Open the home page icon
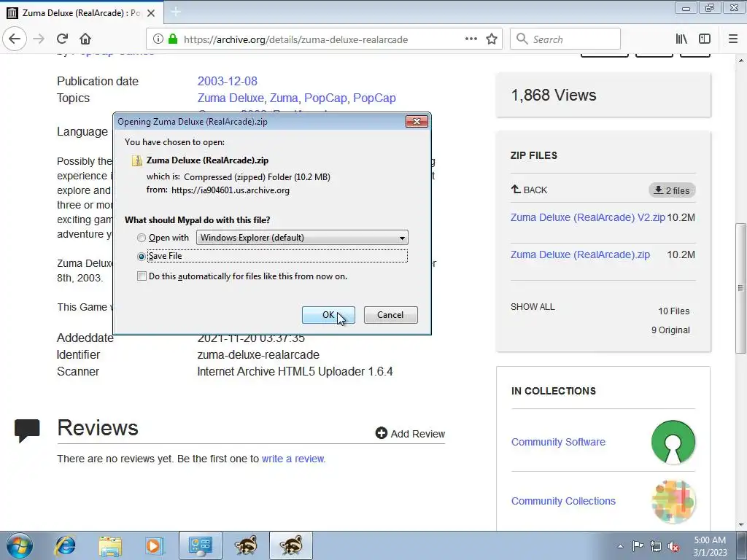The width and height of the screenshot is (747, 560). coord(85,39)
